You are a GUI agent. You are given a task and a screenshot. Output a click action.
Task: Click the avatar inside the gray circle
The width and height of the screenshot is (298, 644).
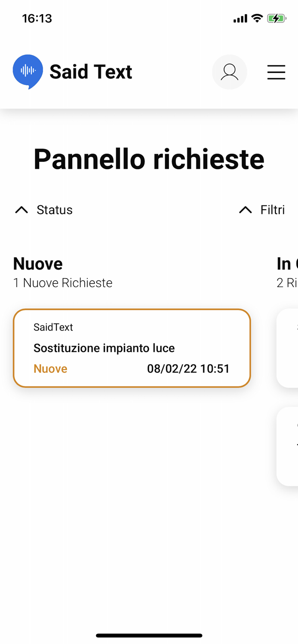tap(230, 72)
